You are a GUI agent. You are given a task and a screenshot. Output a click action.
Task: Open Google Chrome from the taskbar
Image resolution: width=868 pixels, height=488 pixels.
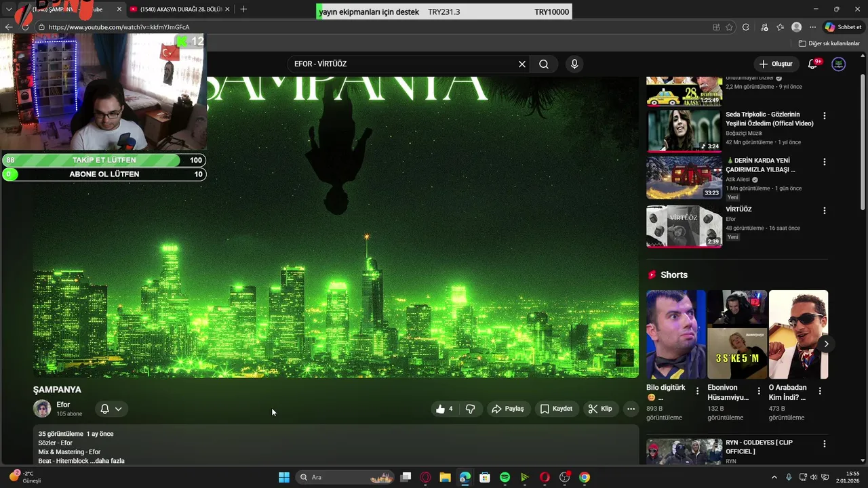585,477
